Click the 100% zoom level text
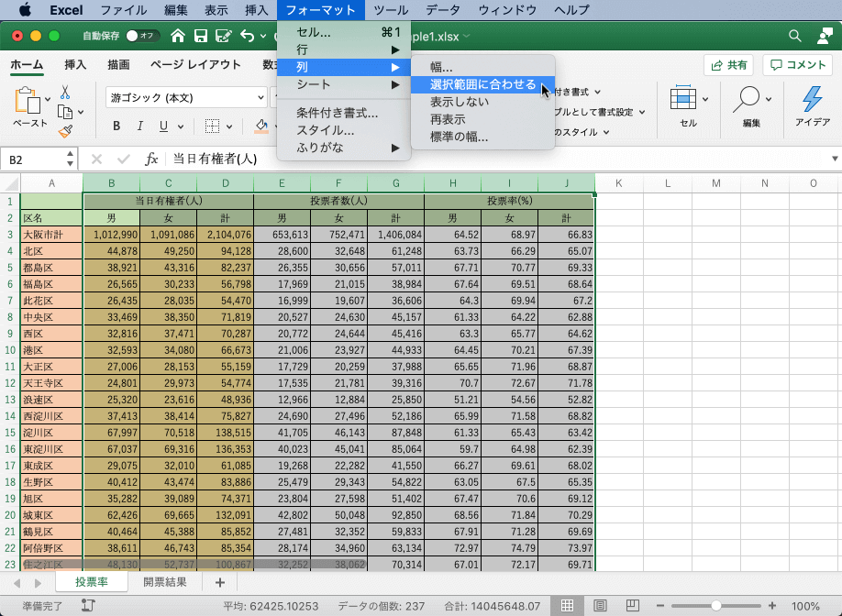The height and width of the screenshot is (616, 842). 805,606
